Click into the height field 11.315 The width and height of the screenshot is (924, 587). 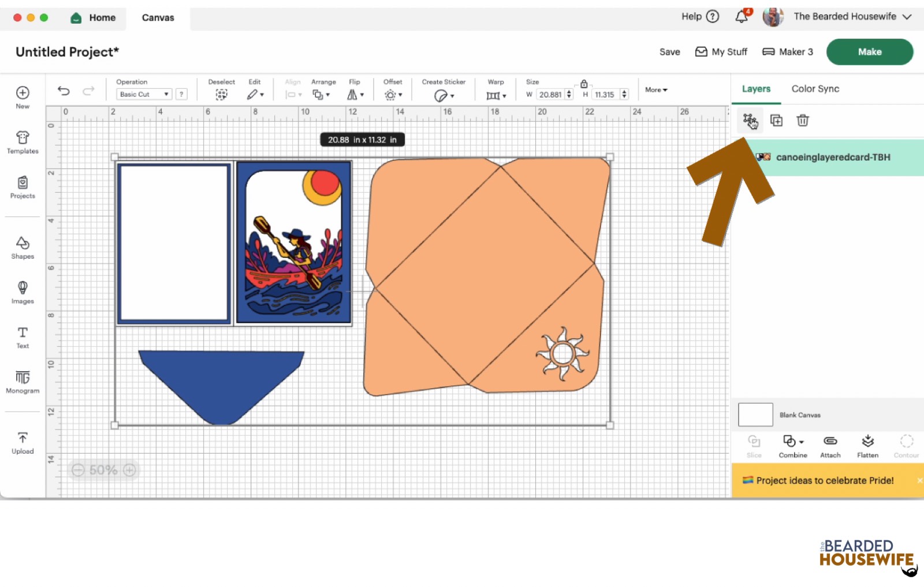coord(605,95)
